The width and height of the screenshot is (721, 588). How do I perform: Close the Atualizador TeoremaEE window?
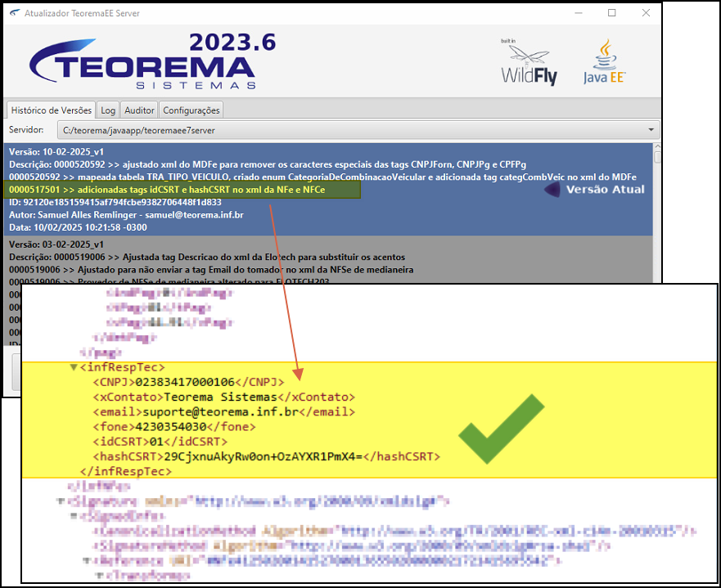point(646,13)
